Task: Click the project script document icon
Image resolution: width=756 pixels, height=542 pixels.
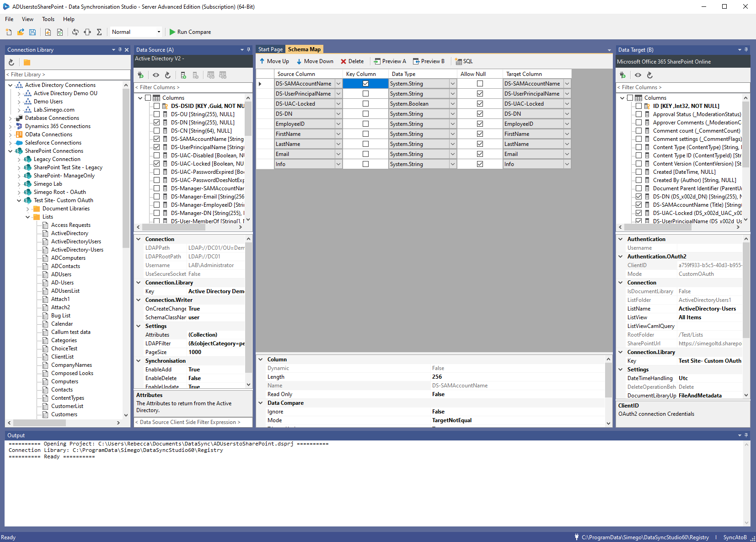Action: click(x=48, y=32)
